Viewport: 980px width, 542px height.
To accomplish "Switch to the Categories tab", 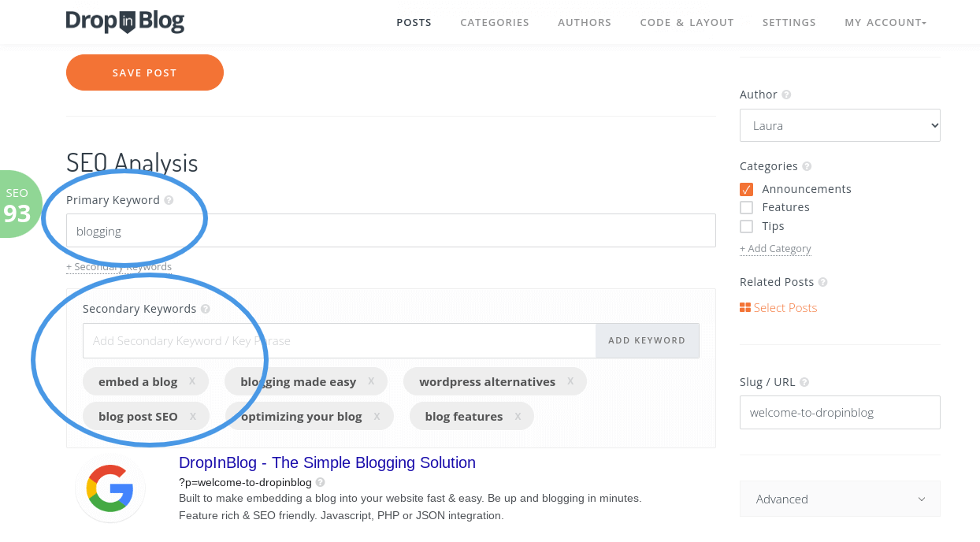I will (495, 22).
